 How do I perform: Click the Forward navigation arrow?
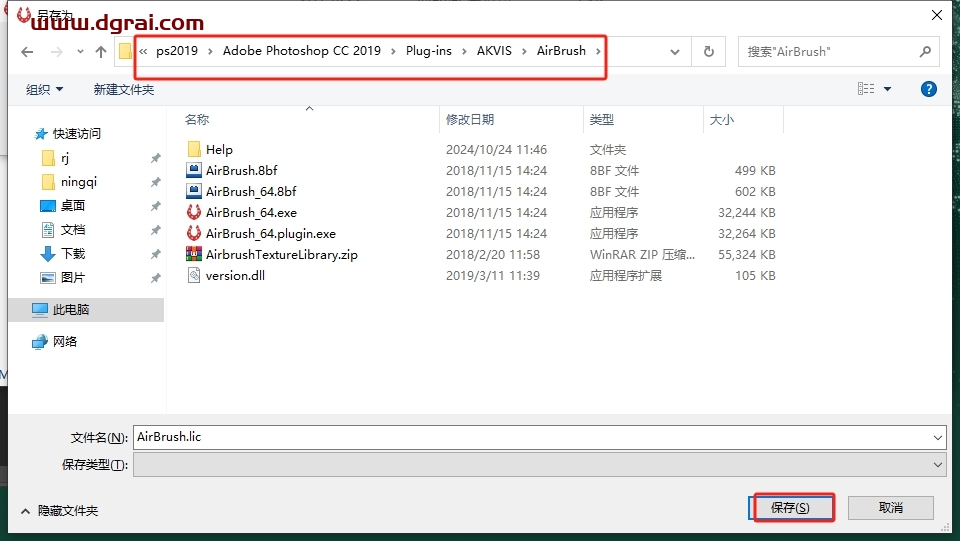point(57,52)
